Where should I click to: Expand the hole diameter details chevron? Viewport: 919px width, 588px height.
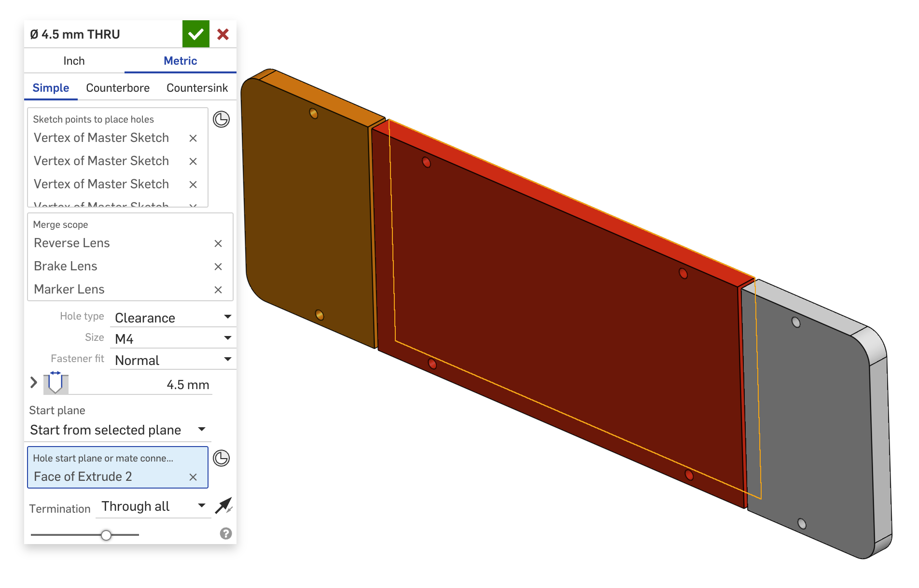(x=33, y=383)
